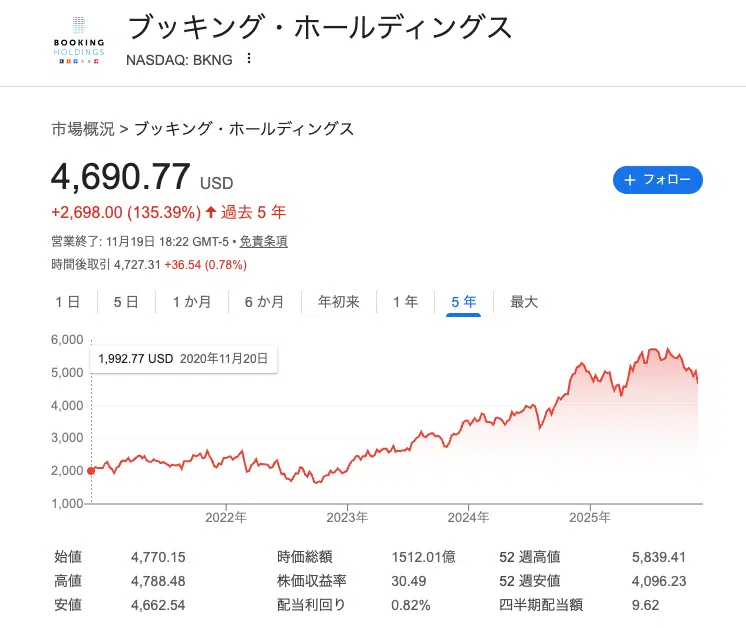This screenshot has width=746, height=628.
Task: Select the 1日 time range tab
Action: pos(67,302)
